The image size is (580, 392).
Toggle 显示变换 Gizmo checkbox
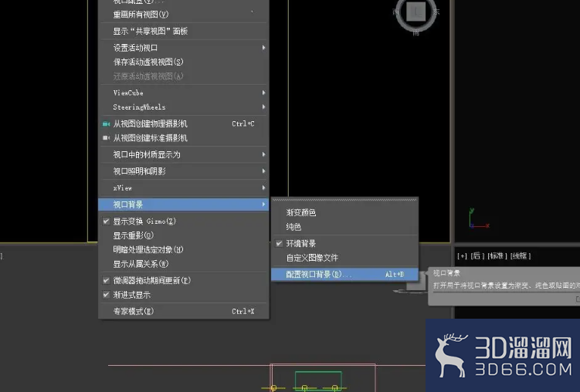click(106, 221)
